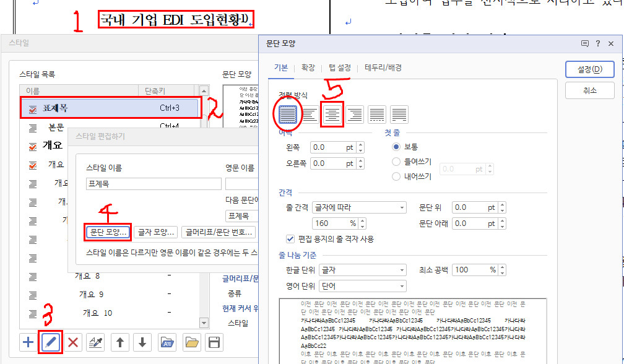Increase the 160 % line spacing stepper

(x=363, y=220)
